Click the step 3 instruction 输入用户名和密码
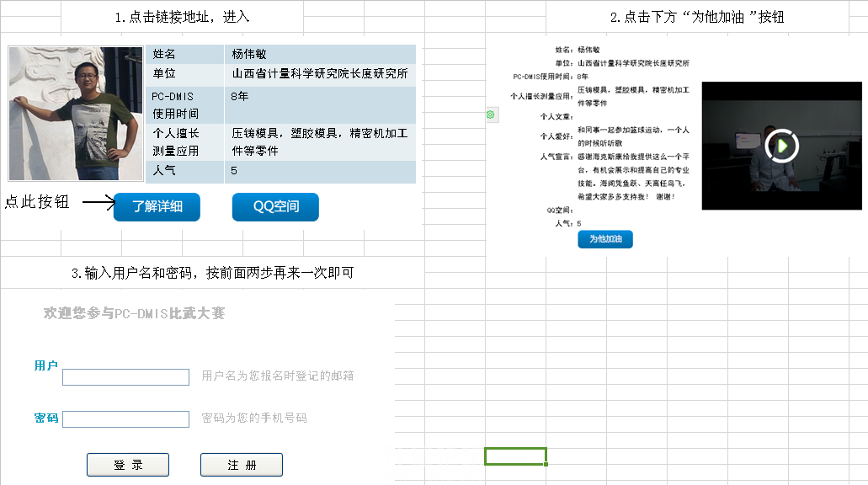868x485 pixels. 212,273
